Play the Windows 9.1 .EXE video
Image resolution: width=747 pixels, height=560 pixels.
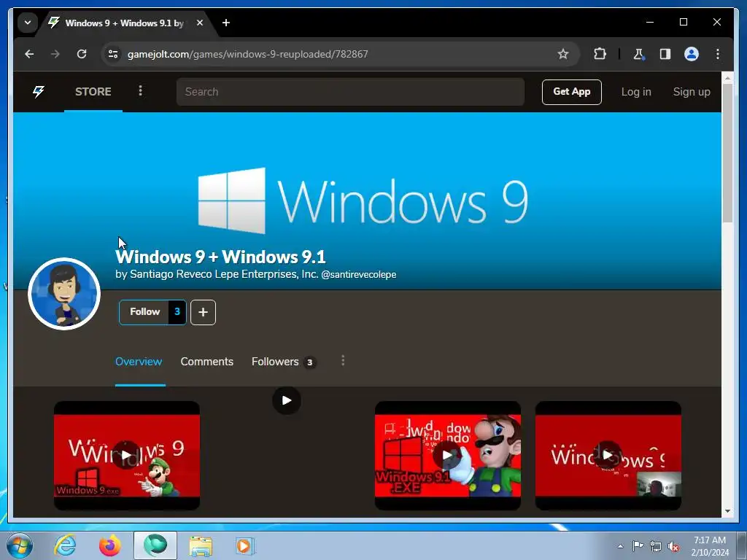pyautogui.click(x=447, y=455)
